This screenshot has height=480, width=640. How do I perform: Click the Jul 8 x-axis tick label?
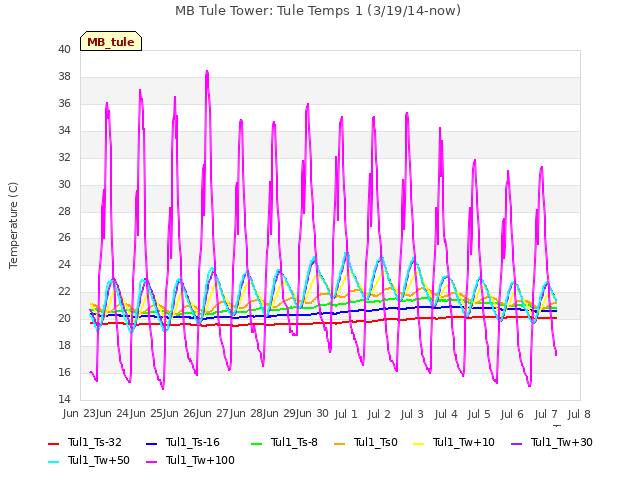(x=579, y=414)
